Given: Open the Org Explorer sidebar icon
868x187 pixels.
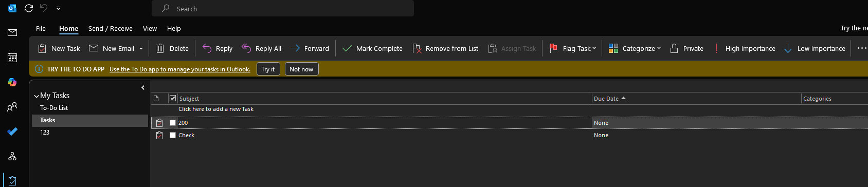Looking at the screenshot, I should pyautogui.click(x=12, y=156).
